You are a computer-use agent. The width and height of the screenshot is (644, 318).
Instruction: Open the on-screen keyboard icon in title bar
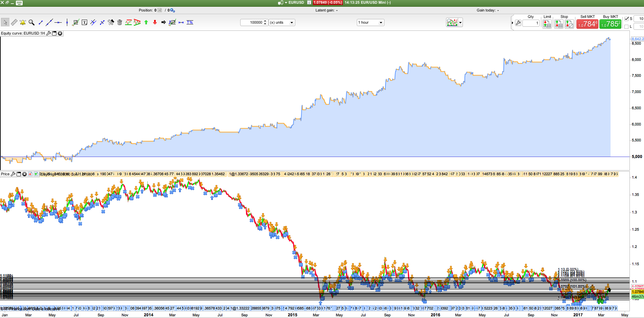19,3
